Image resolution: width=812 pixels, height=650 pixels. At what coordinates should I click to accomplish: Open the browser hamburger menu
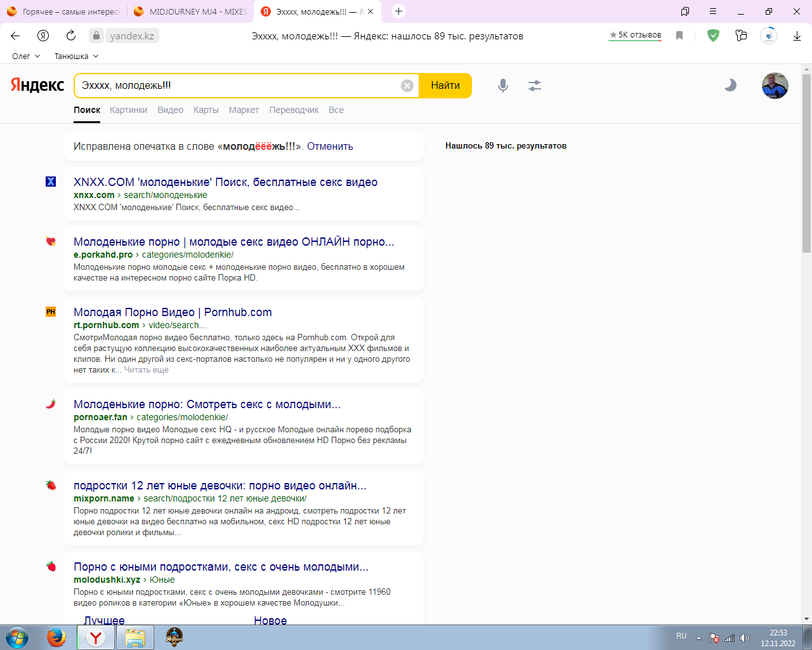(713, 11)
